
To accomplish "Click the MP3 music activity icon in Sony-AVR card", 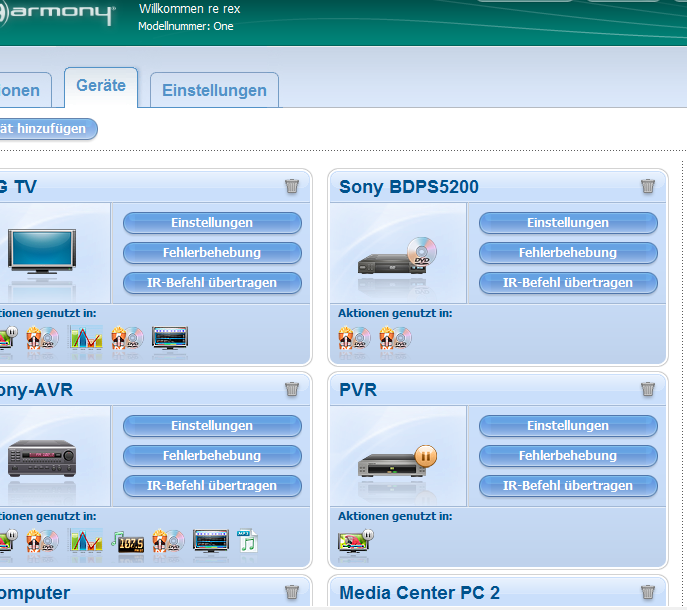I will click(248, 541).
